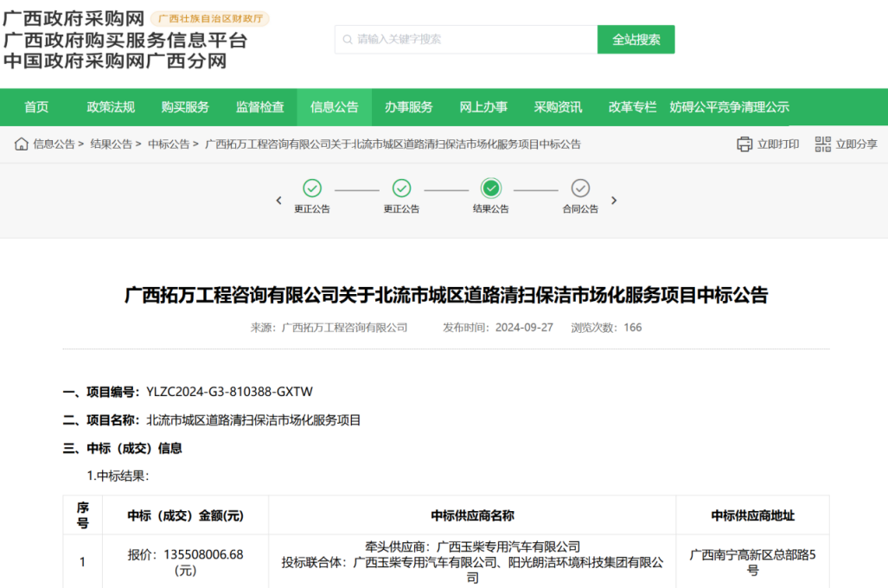Click the 第一个更正公告 step label
The image size is (888, 588).
(312, 209)
